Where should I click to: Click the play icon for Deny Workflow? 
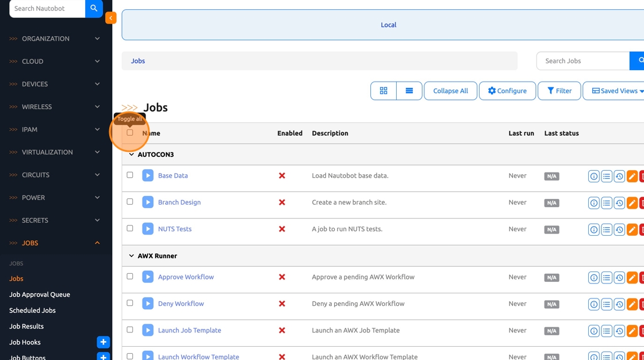click(x=148, y=304)
